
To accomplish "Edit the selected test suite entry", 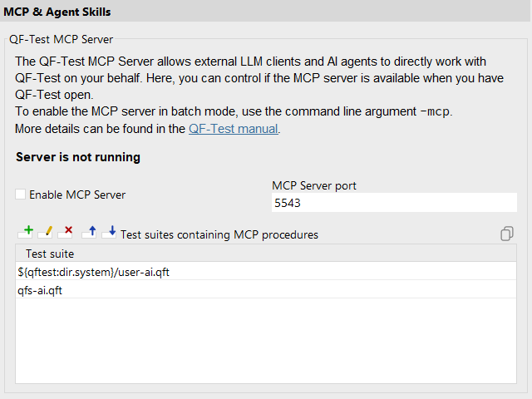I will click(46, 233).
